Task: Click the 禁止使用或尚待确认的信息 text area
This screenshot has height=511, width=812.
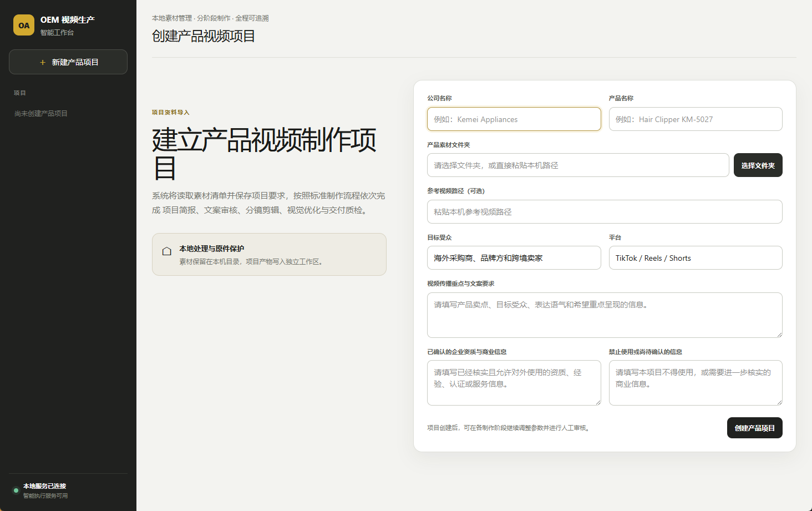Action: click(696, 383)
